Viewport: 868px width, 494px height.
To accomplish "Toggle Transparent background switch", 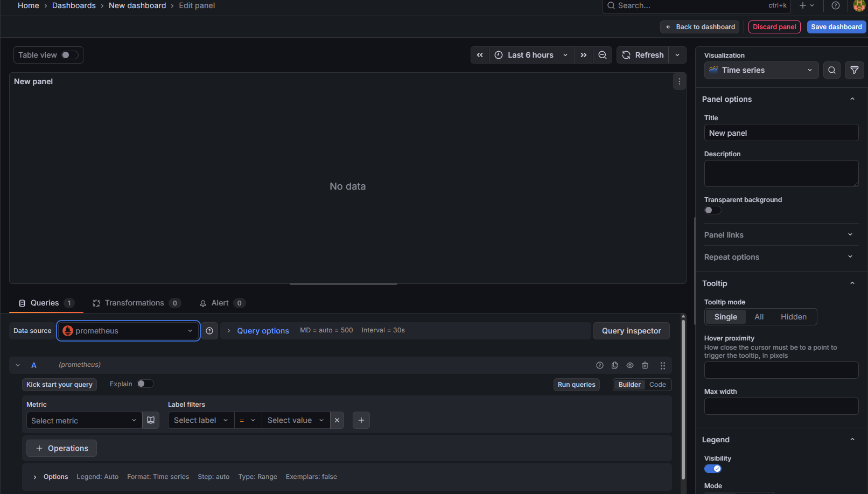I will 712,210.
